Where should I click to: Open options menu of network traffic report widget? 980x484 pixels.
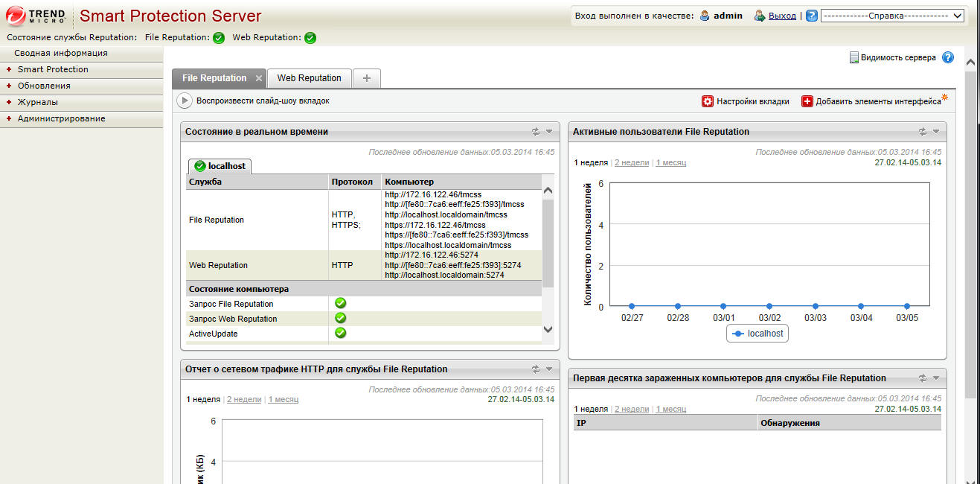(x=549, y=369)
